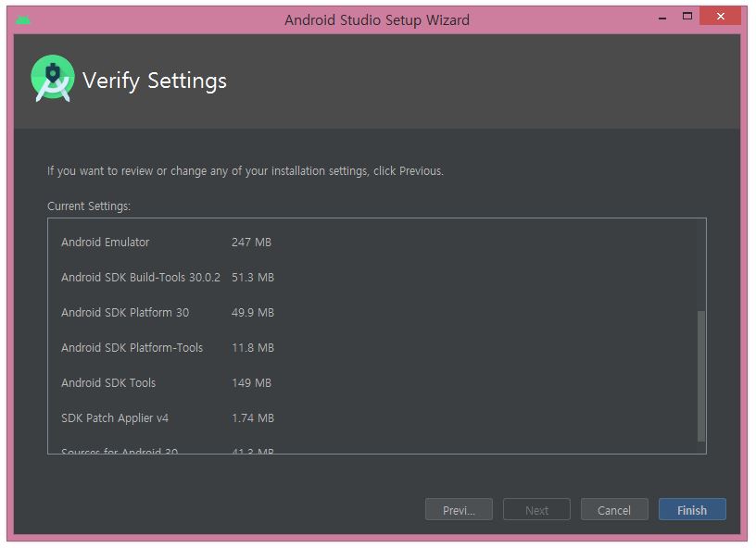Click the Android Studio logo icon

point(53,79)
